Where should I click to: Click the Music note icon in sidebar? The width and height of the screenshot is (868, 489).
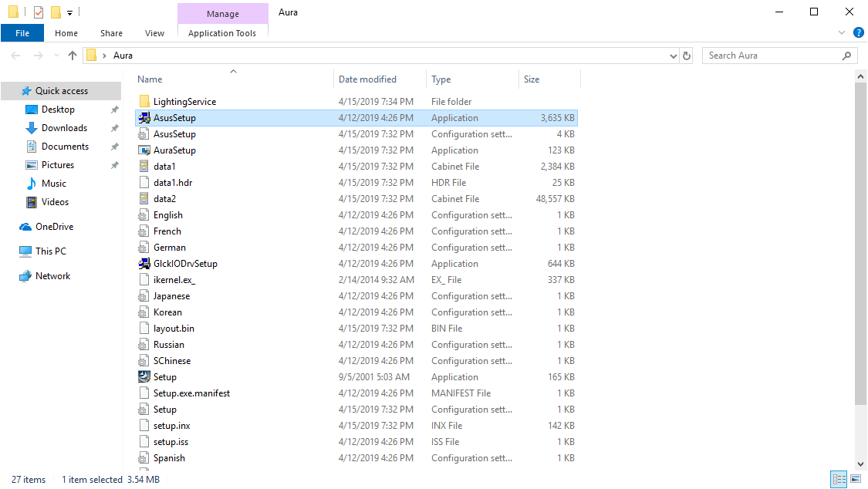pos(32,184)
